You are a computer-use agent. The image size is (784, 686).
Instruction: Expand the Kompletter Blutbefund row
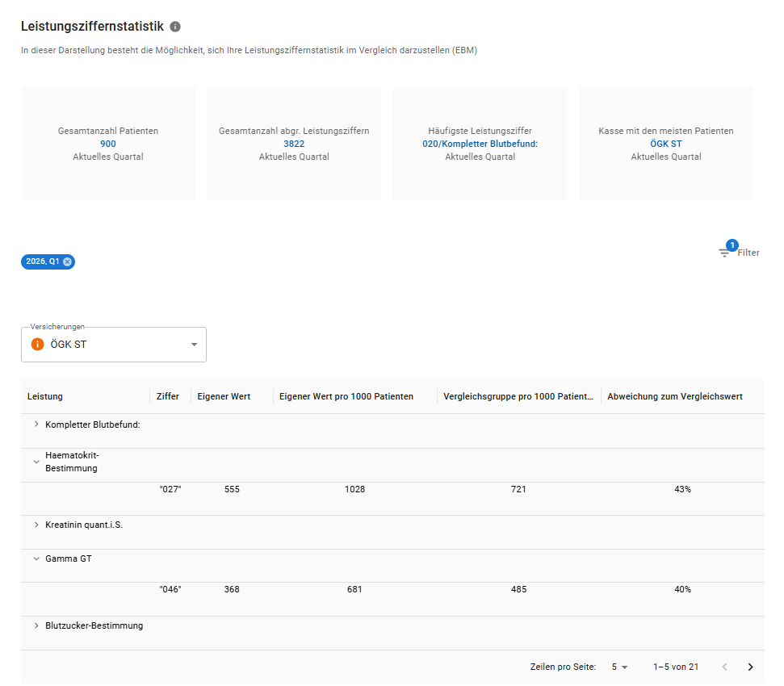(x=36, y=425)
